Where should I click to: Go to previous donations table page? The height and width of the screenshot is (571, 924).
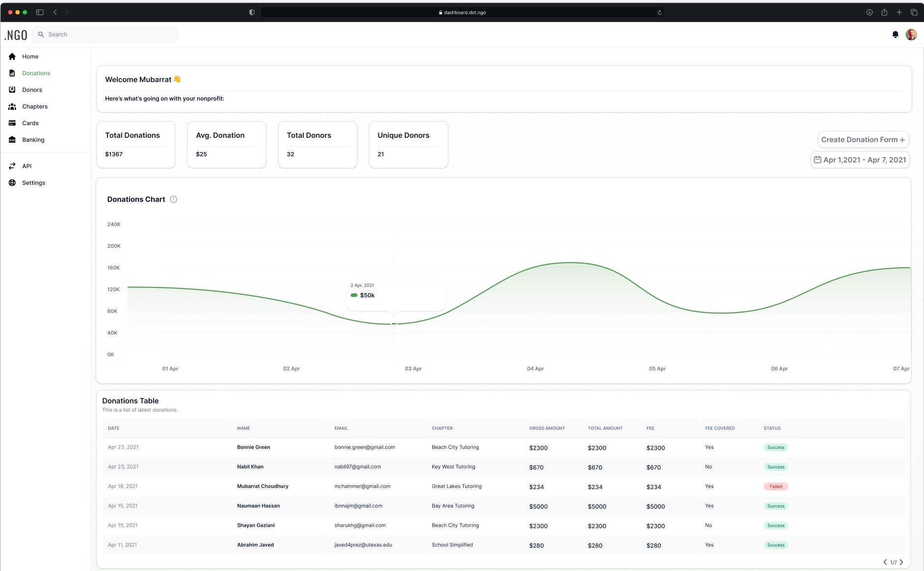(x=885, y=562)
